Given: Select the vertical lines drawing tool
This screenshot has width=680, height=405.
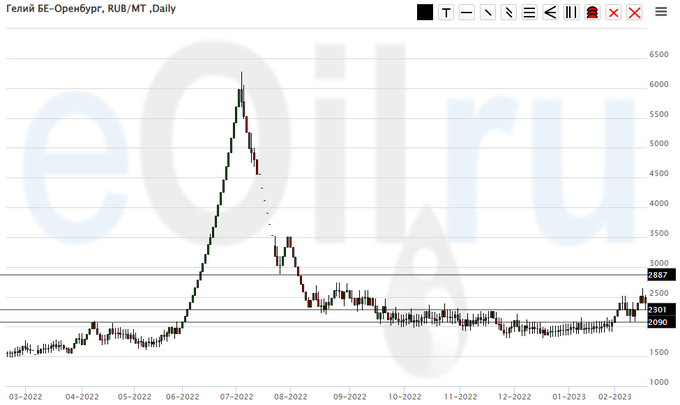Looking at the screenshot, I should 571,13.
